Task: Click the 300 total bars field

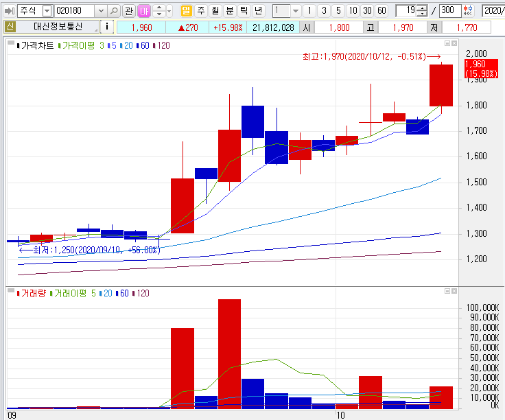Action: coord(450,11)
